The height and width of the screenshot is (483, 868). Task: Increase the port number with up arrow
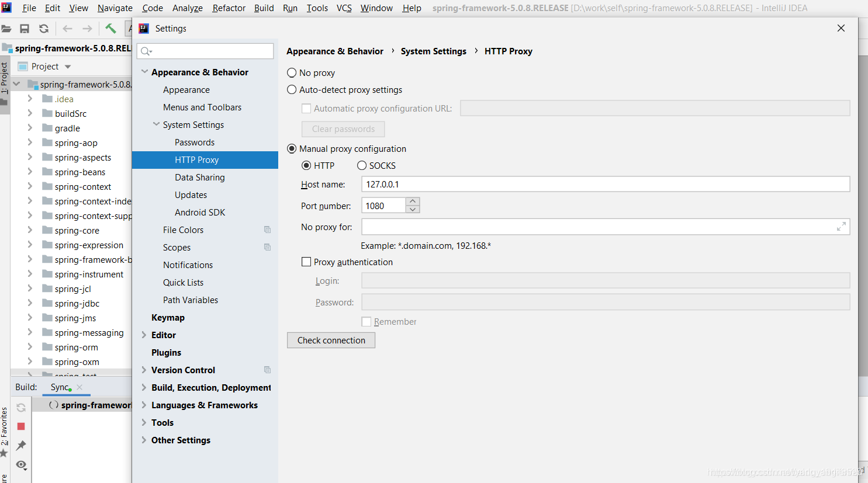pos(413,201)
